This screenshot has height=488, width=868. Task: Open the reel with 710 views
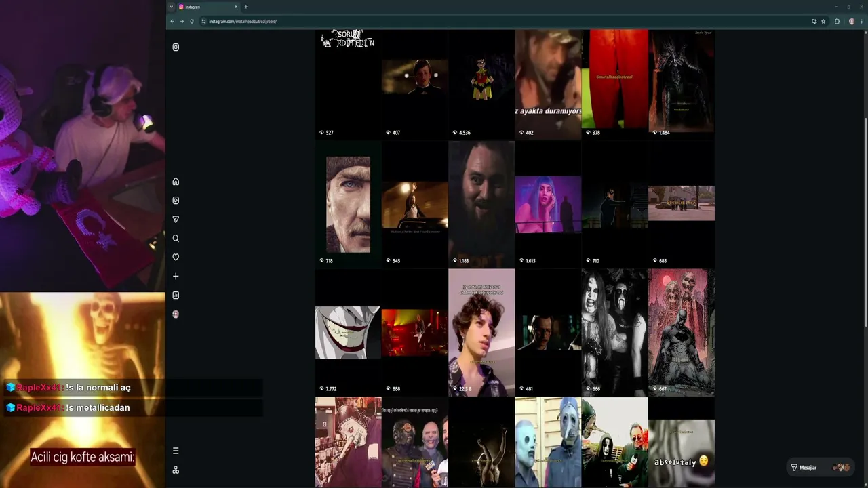pos(615,203)
